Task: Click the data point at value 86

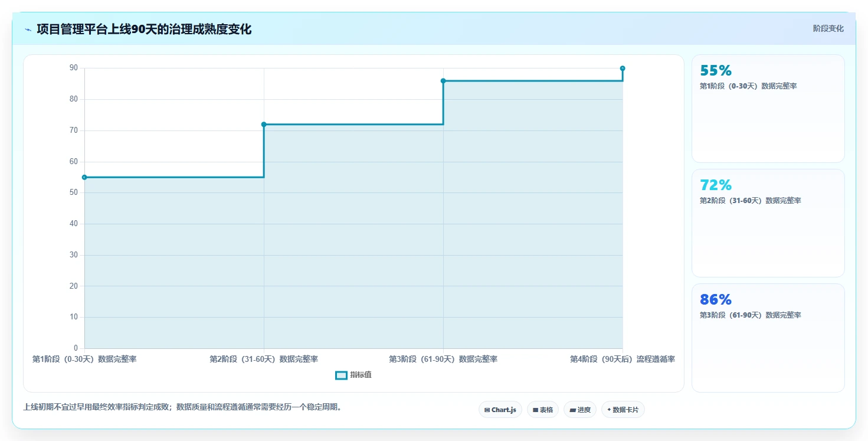Action: coord(443,81)
